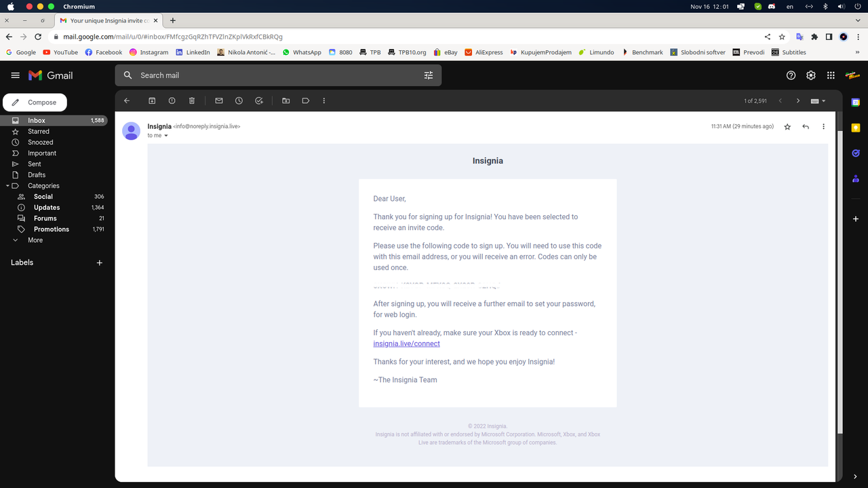This screenshot has height=488, width=868.
Task: Open the YouTube bookmark
Action: [60, 52]
